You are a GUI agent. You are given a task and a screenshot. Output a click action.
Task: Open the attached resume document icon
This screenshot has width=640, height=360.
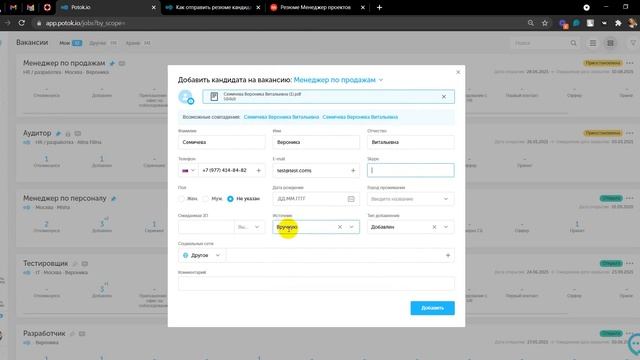tap(214, 97)
